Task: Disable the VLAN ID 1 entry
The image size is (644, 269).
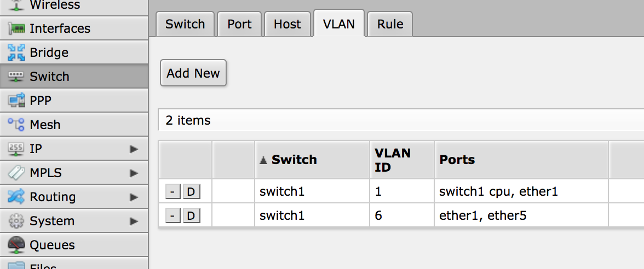Action: coord(191,192)
